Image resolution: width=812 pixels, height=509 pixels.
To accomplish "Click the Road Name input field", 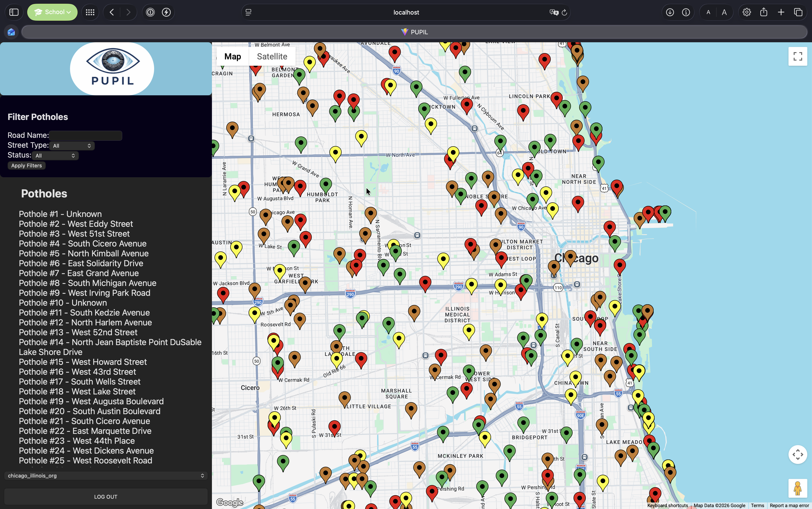I will (x=86, y=136).
